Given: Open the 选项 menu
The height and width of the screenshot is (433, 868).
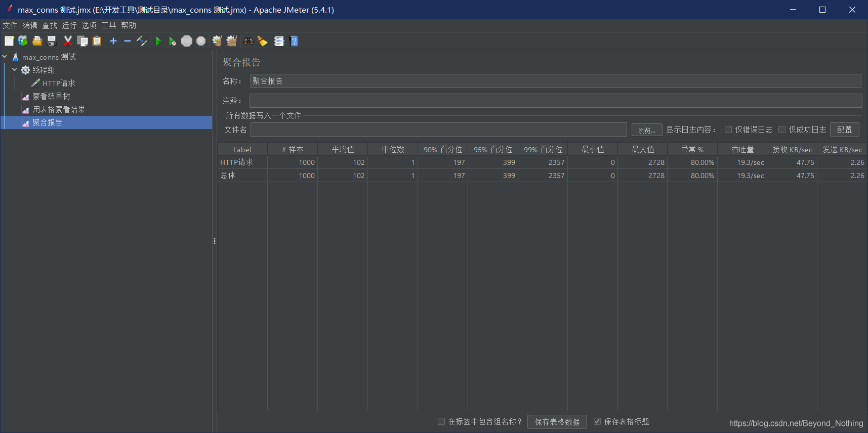Looking at the screenshot, I should tap(89, 25).
